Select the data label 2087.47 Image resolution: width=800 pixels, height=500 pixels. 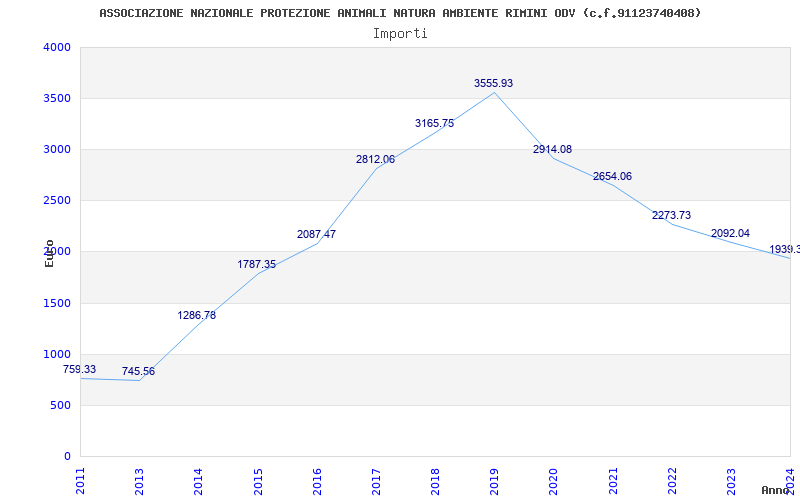[316, 235]
